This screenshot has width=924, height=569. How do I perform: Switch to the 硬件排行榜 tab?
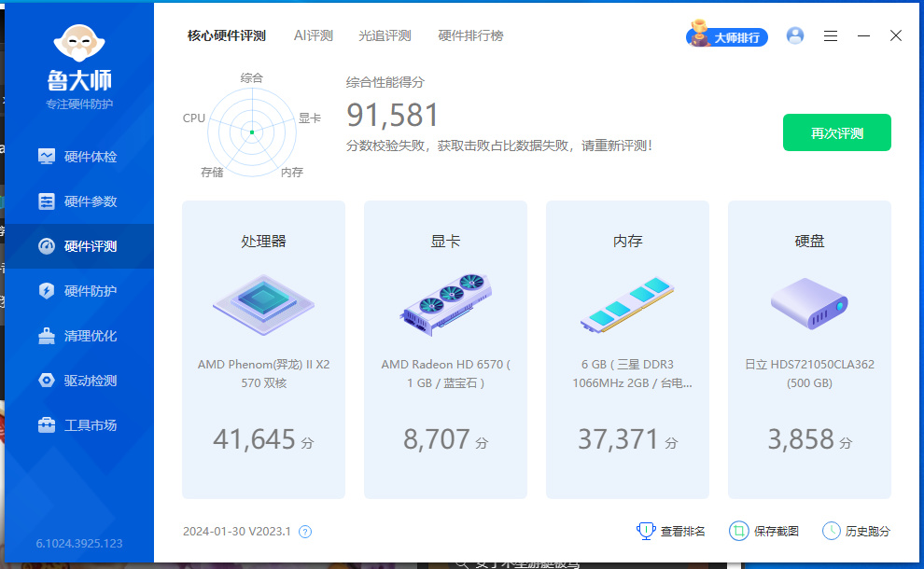coord(470,36)
